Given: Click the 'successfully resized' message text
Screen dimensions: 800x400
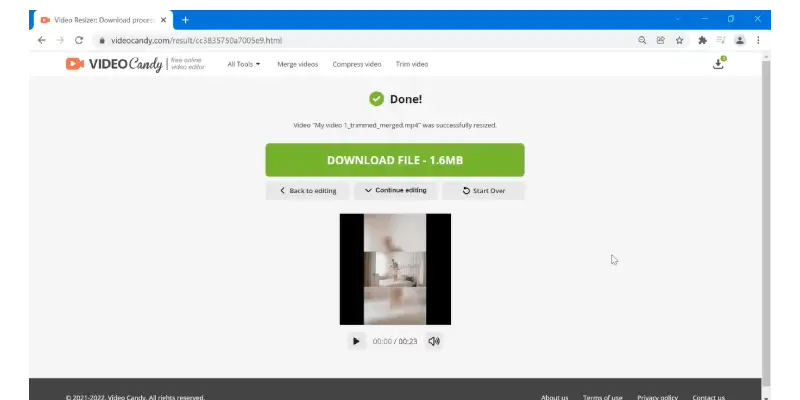Looking at the screenshot, I should 395,125.
